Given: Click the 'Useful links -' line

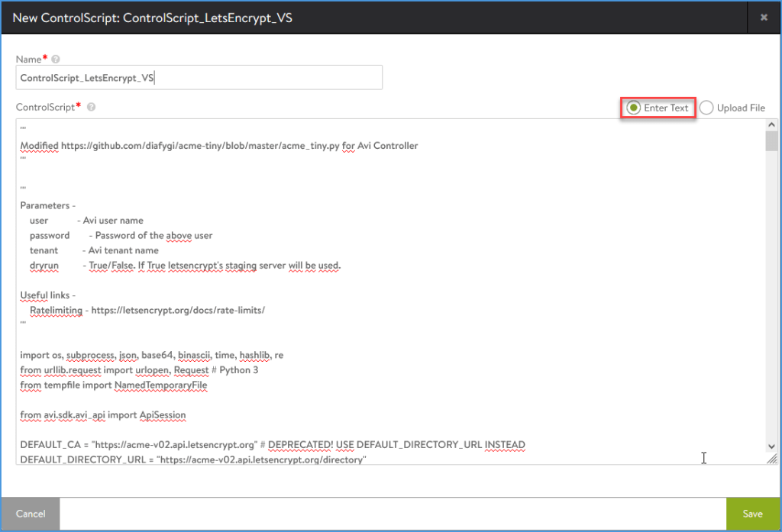Looking at the screenshot, I should click(x=48, y=295).
